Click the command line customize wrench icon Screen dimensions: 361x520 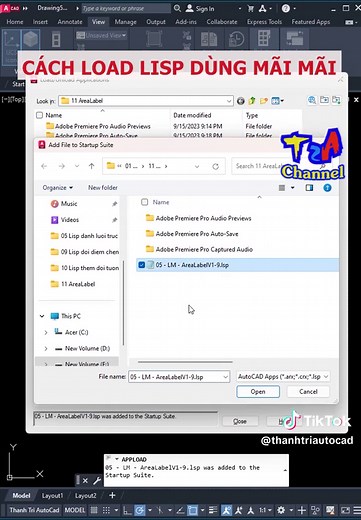[97, 480]
